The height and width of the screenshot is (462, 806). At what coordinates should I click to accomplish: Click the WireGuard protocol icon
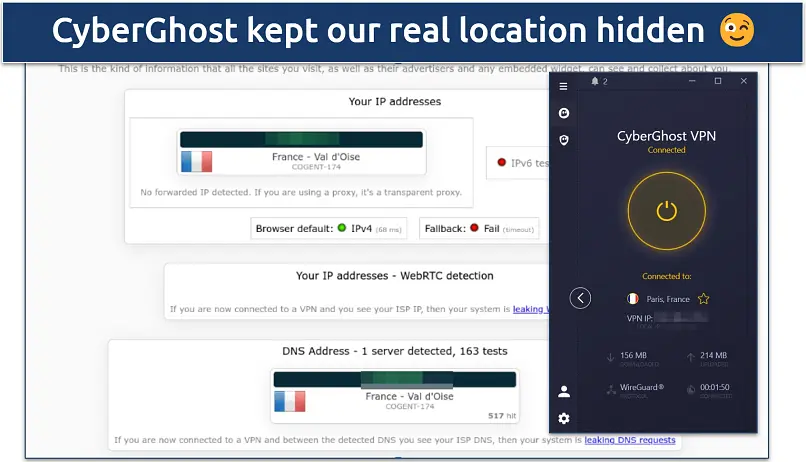611,389
